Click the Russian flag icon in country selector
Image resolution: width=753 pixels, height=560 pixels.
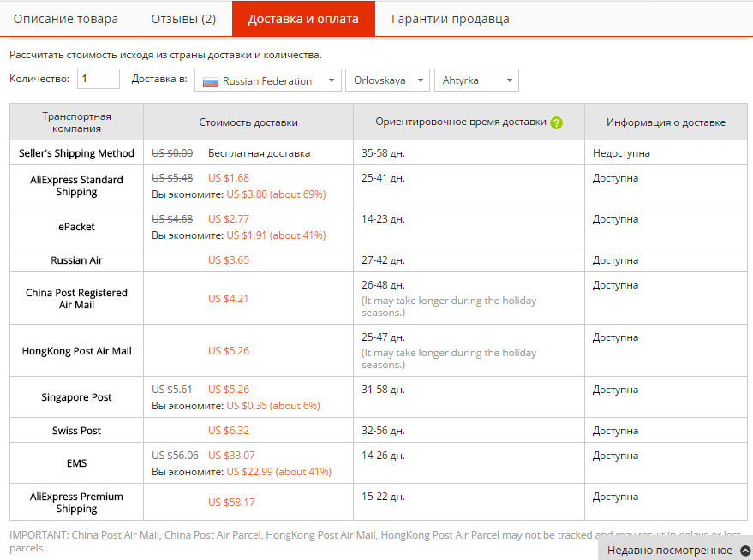click(211, 82)
